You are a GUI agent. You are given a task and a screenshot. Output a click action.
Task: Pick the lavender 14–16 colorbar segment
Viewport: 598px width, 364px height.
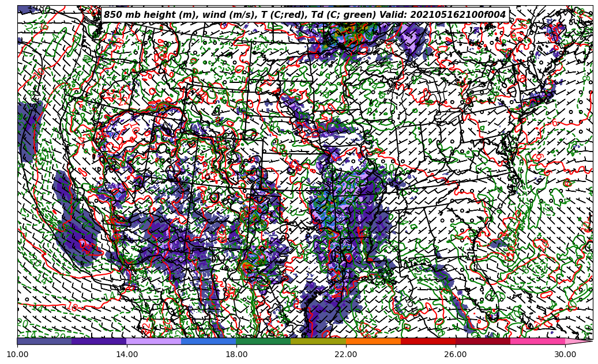coord(154,341)
